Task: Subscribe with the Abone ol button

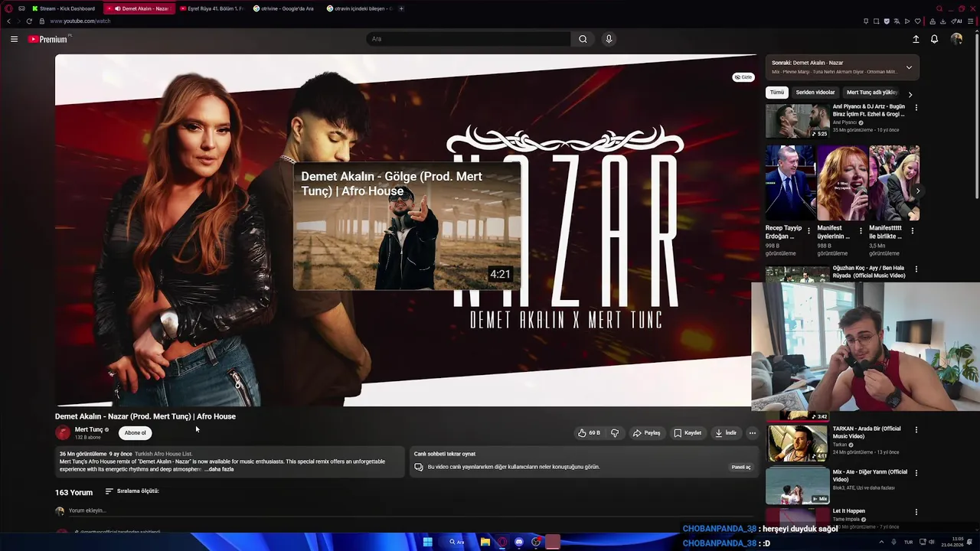Action: pos(136,433)
